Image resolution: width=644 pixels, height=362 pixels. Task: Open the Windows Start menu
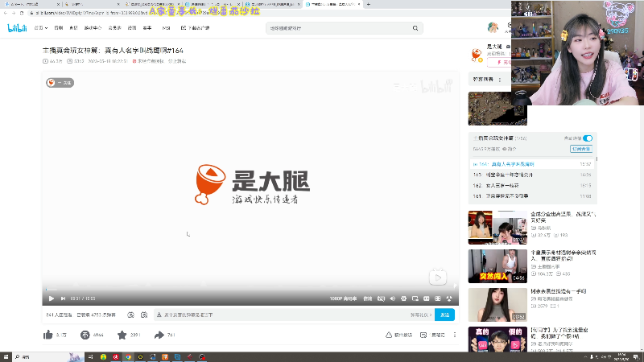coord(6,357)
